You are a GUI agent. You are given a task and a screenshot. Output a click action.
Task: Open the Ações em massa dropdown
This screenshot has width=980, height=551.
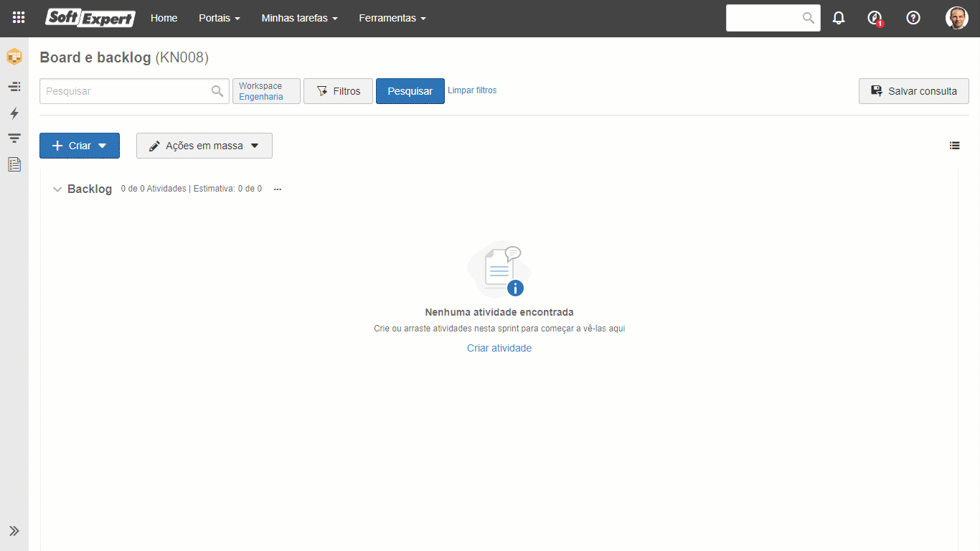tap(204, 146)
